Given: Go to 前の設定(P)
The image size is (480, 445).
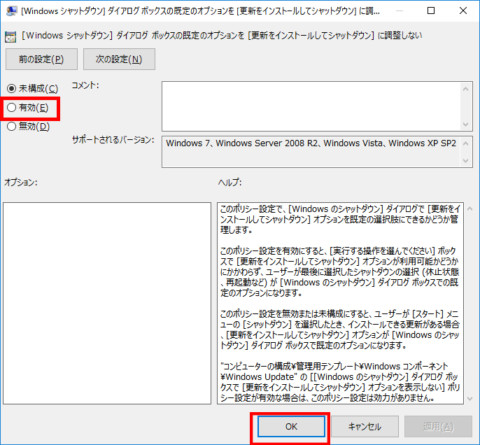Looking at the screenshot, I should coord(41,59).
